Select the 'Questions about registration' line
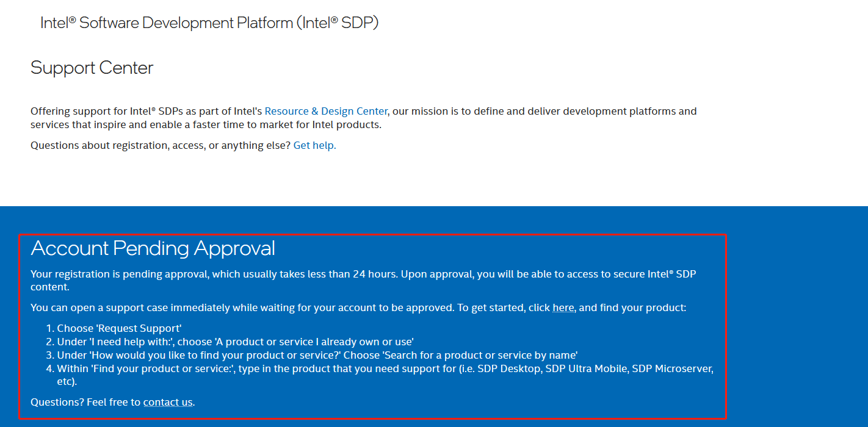The height and width of the screenshot is (427, 868). point(162,145)
